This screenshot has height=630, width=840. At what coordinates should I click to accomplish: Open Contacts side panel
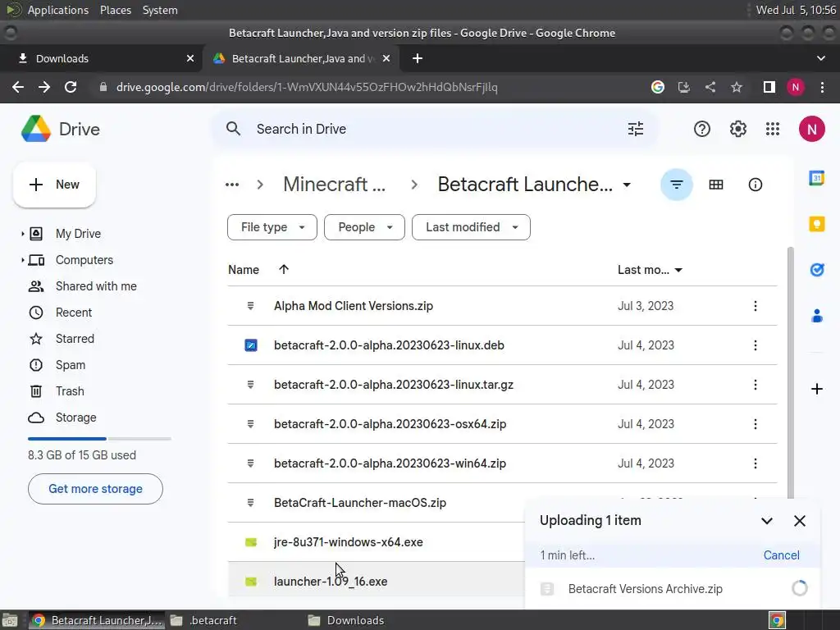[x=816, y=316]
